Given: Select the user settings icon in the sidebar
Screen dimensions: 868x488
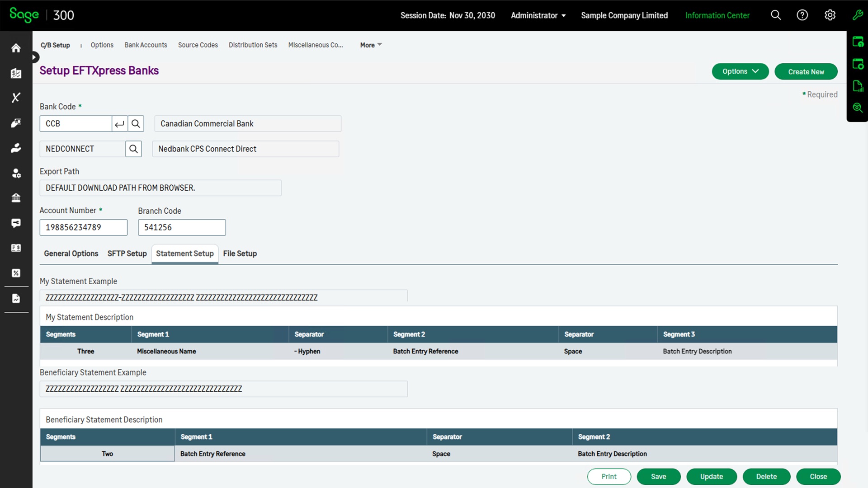Looking at the screenshot, I should (16, 173).
